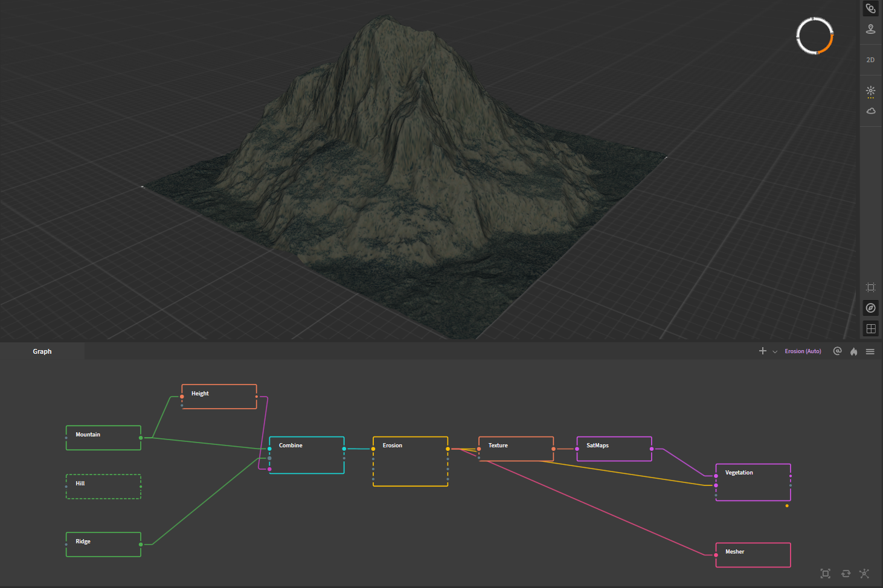Select the SatMaps node
This screenshot has width=883, height=588.
tap(614, 449)
